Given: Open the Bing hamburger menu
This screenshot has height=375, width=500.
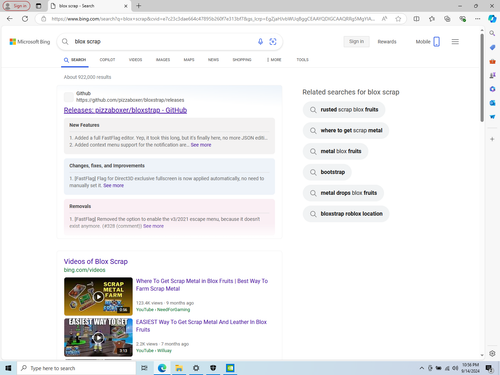Looking at the screenshot, I should tap(455, 42).
